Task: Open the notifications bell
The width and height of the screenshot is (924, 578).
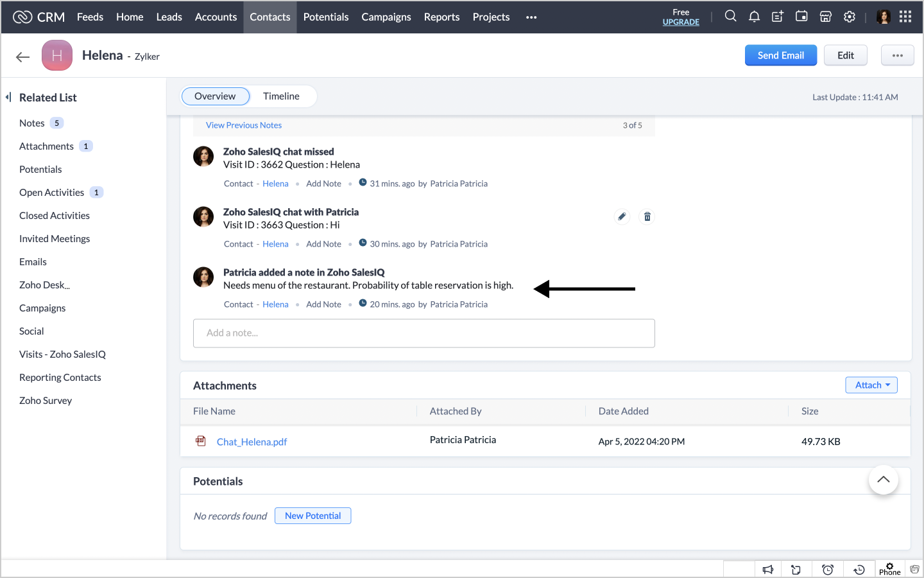Action: point(754,17)
